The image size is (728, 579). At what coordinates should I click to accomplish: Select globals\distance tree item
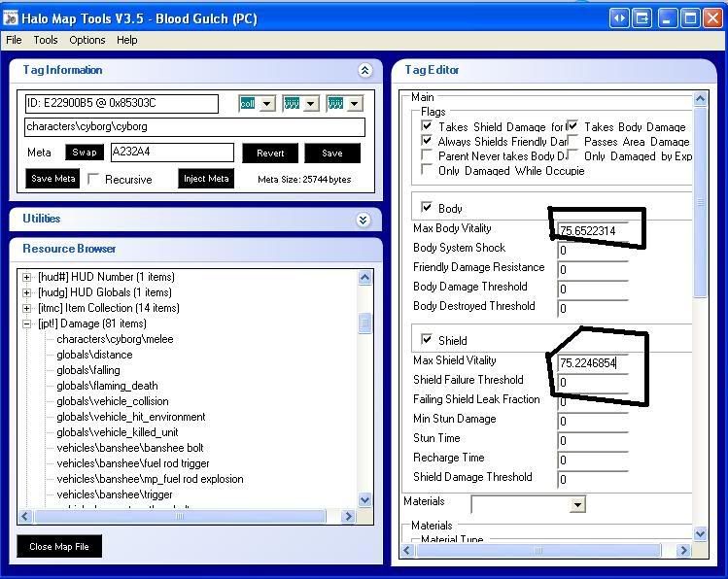coord(94,355)
